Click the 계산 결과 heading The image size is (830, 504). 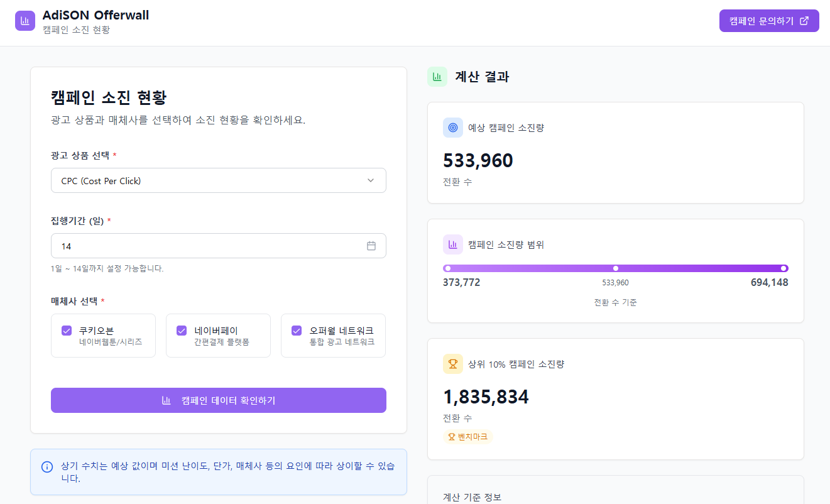coord(482,77)
